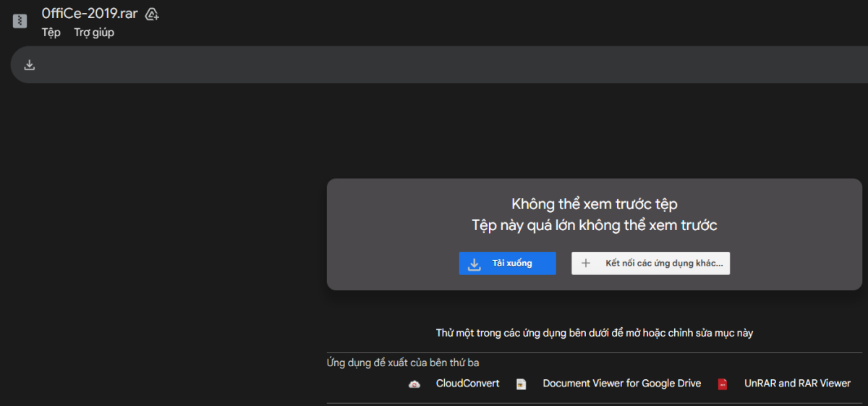
Task: Open file with CloudConvert label
Action: coord(467,384)
